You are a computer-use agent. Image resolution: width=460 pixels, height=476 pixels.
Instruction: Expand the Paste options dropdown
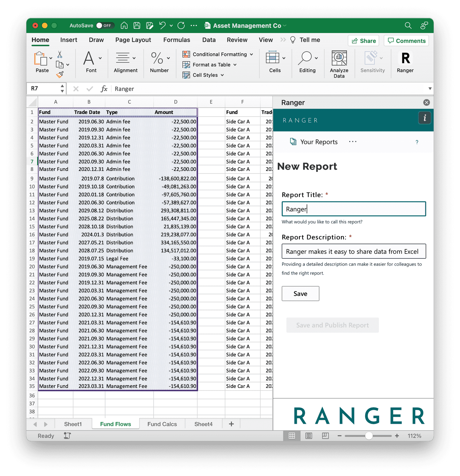(x=51, y=58)
